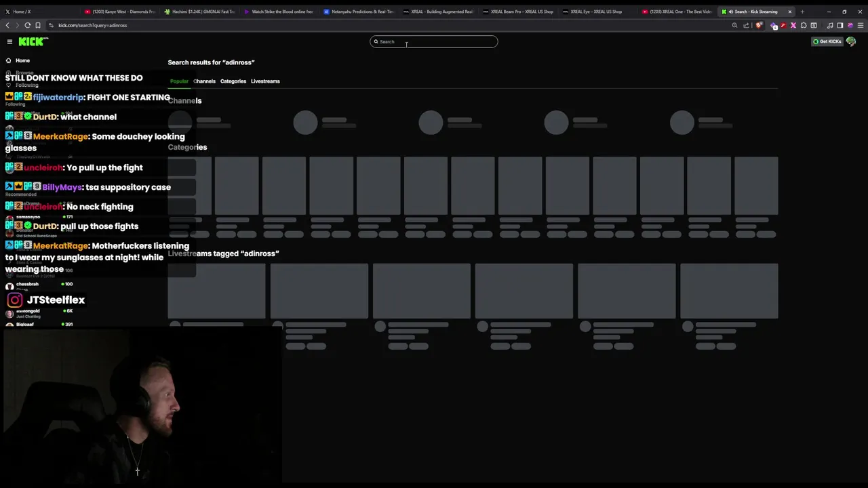The height and width of the screenshot is (488, 868).
Task: Switch to XREAL Beam Pro shop tab
Action: 519,12
